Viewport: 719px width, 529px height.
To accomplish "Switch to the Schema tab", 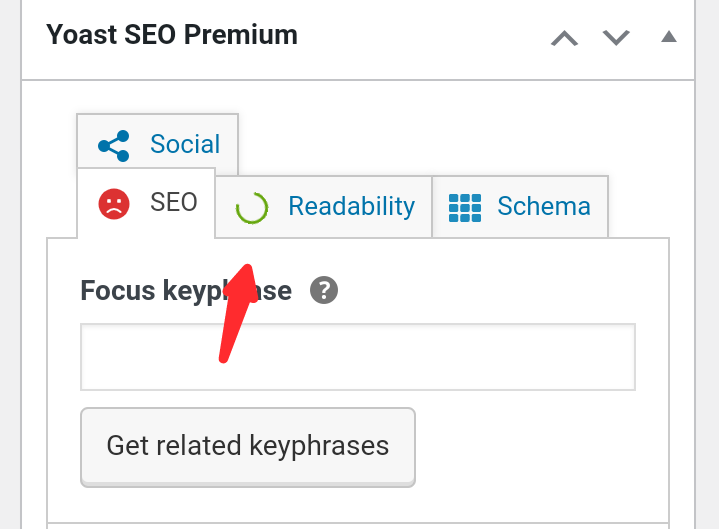I will 544,207.
